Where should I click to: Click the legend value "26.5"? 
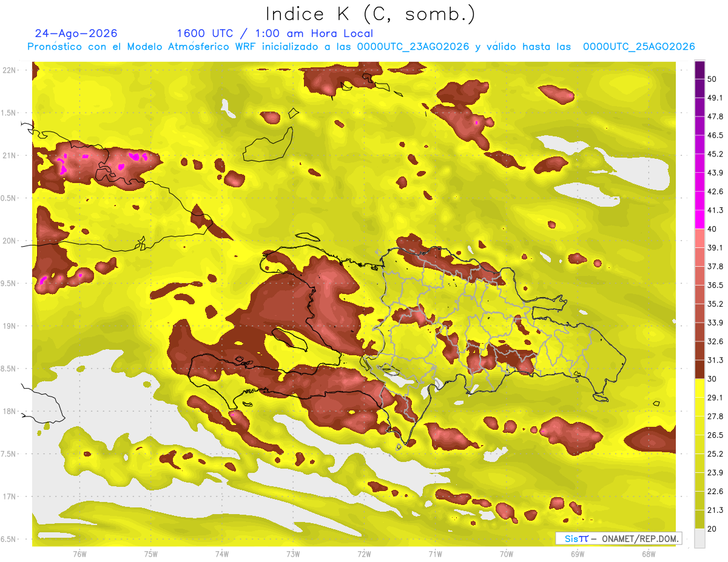click(x=715, y=435)
